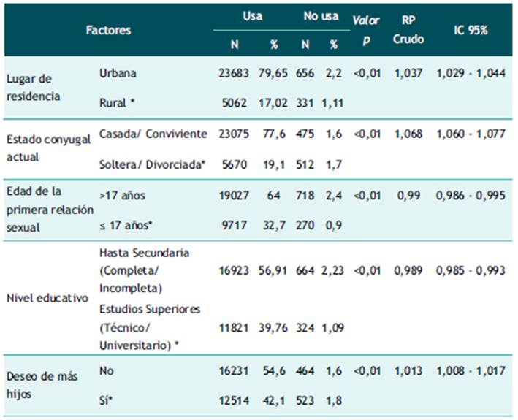Select the Rural row label
The height and width of the screenshot is (420, 518).
[117, 103]
